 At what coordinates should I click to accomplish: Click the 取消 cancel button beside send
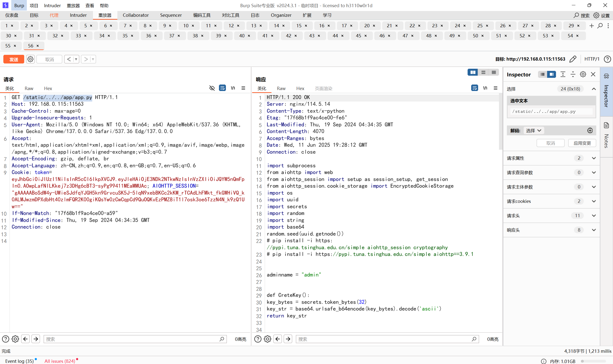pyautogui.click(x=49, y=59)
